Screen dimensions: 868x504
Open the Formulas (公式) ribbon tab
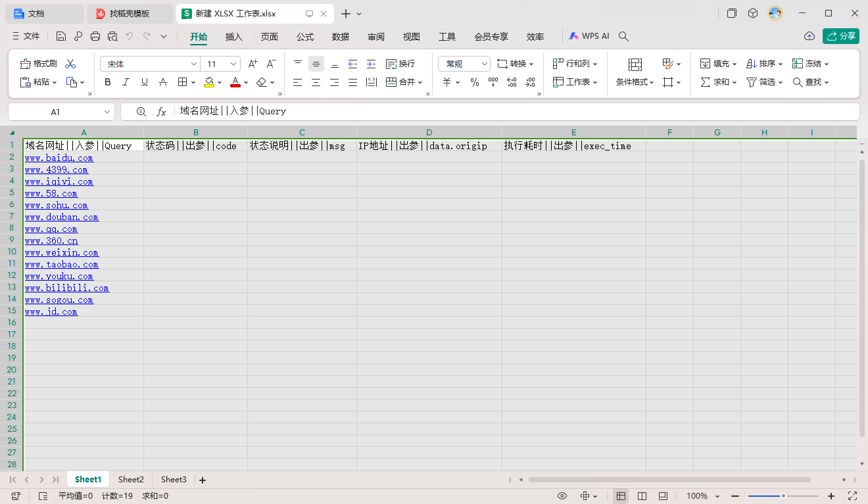click(305, 37)
